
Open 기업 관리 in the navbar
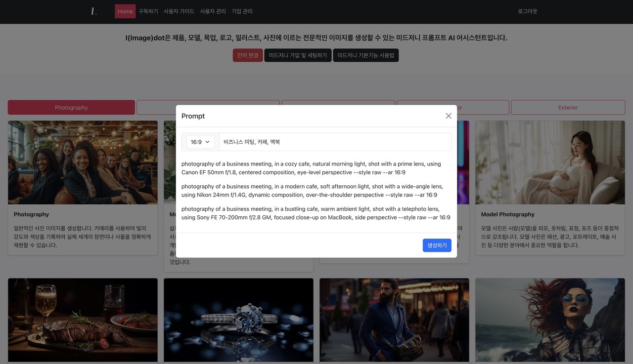click(x=242, y=11)
